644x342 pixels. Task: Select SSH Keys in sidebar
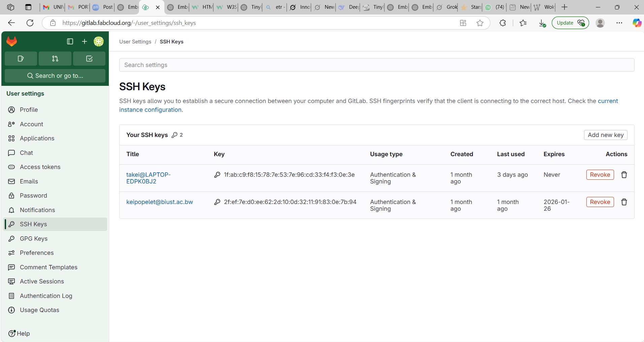point(56,224)
